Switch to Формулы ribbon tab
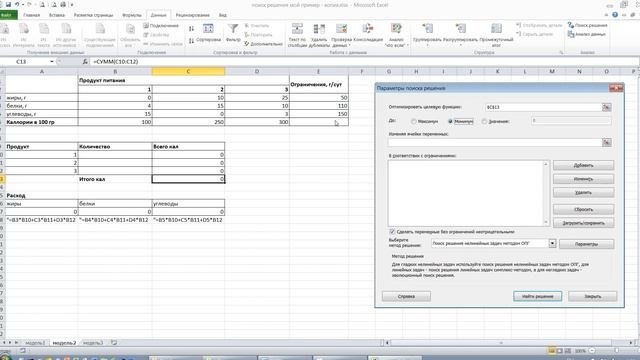 pyautogui.click(x=132, y=15)
